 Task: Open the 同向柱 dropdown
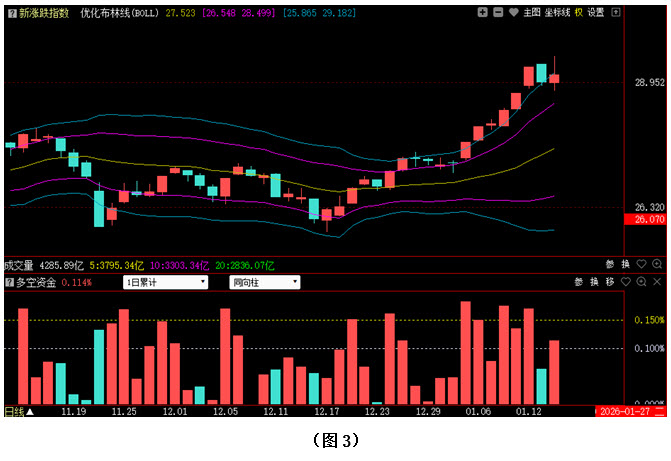[264, 283]
